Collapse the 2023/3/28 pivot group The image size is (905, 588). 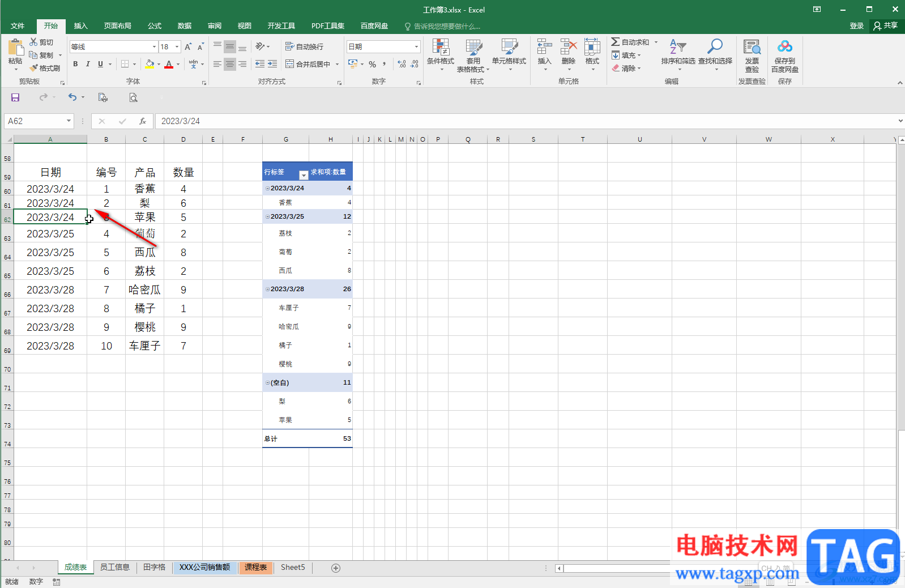point(267,289)
